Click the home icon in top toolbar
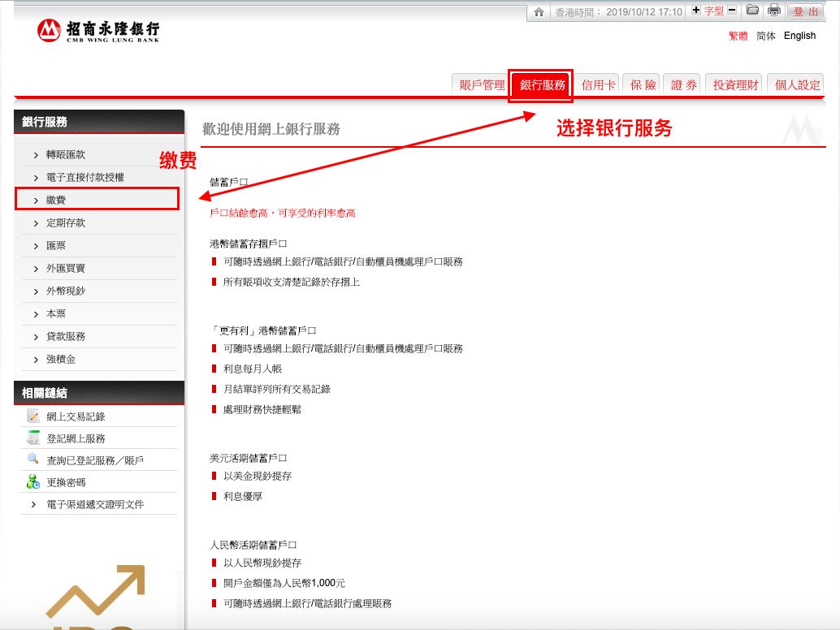The width and height of the screenshot is (840, 630). point(538,11)
